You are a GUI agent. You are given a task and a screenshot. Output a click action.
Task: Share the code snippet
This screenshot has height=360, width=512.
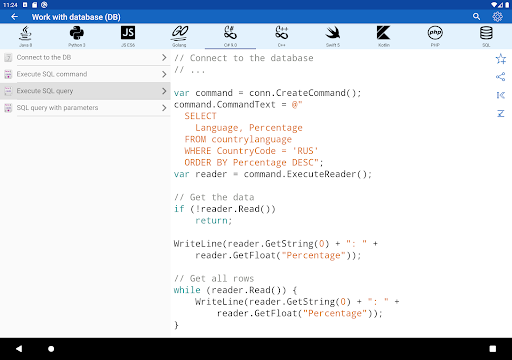501,77
